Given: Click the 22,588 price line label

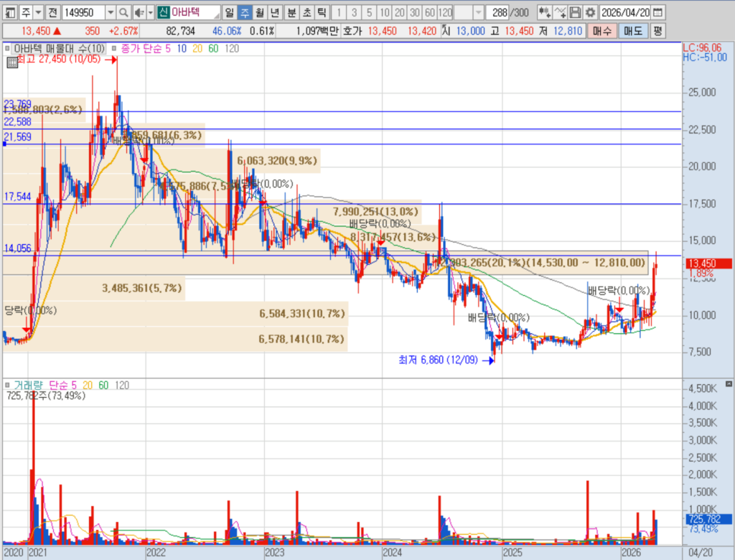Looking at the screenshot, I should tap(18, 122).
